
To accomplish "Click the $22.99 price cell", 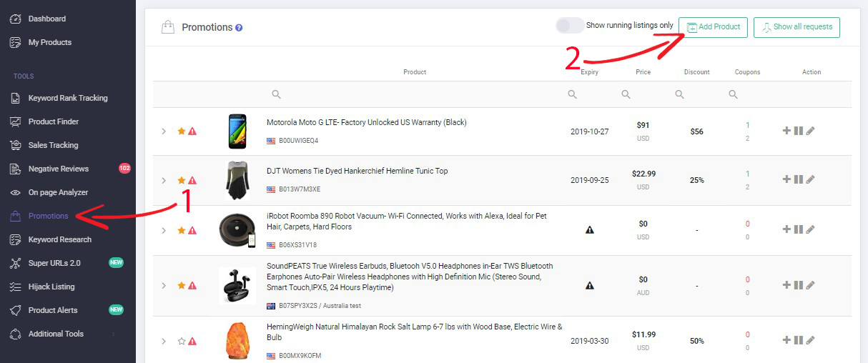I will click(643, 174).
